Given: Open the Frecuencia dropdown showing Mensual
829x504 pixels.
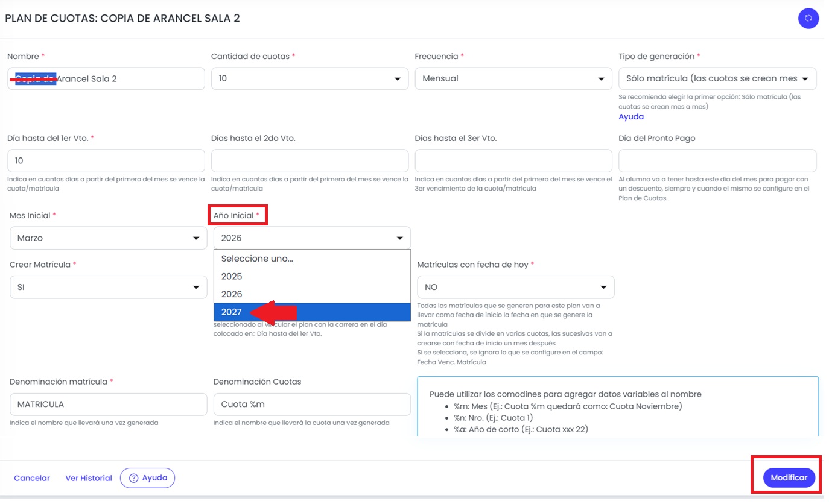Looking at the screenshot, I should pyautogui.click(x=513, y=78).
